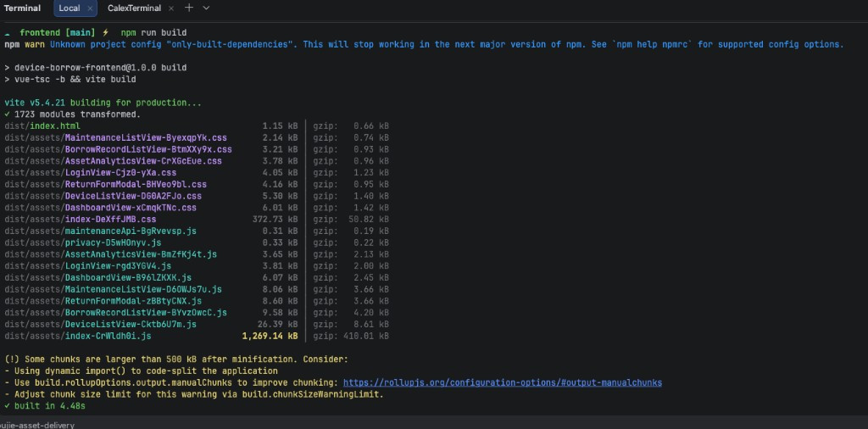Click maintenanceApi-BgRvevsp.js file name
Screen dimensions: 868x429
pyautogui.click(x=131, y=231)
